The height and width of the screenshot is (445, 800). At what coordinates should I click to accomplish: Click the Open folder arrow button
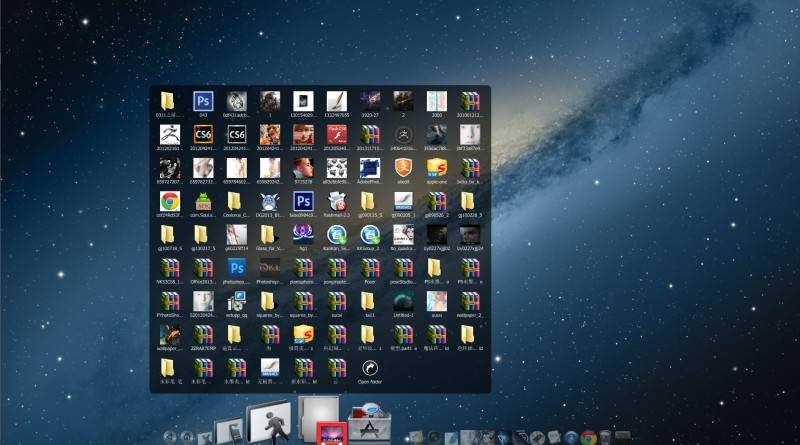click(x=370, y=368)
